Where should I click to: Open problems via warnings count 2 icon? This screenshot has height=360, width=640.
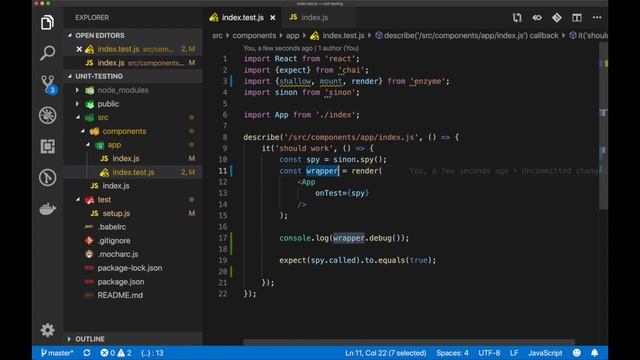click(x=124, y=353)
